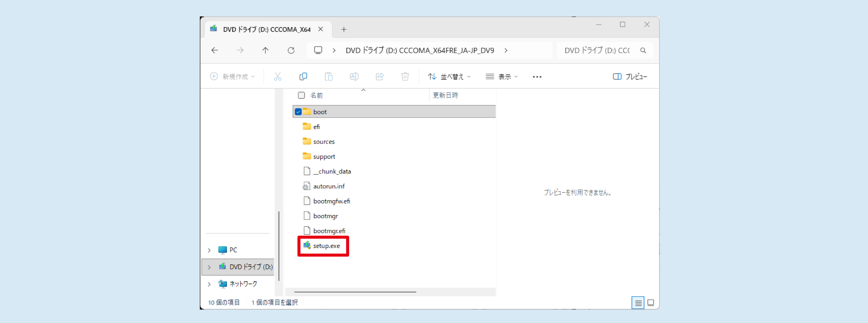Expand the PC tree node
This screenshot has width=868, height=323.
(209, 250)
